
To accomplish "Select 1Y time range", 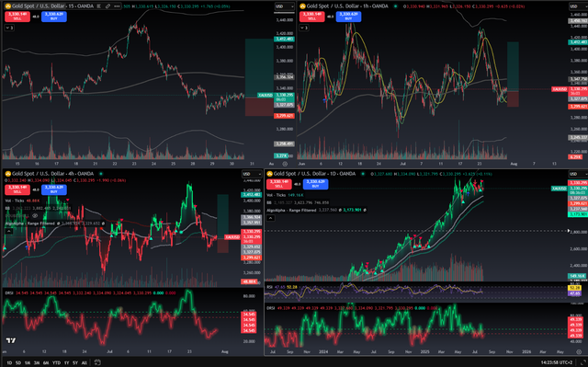I will 66,362.
